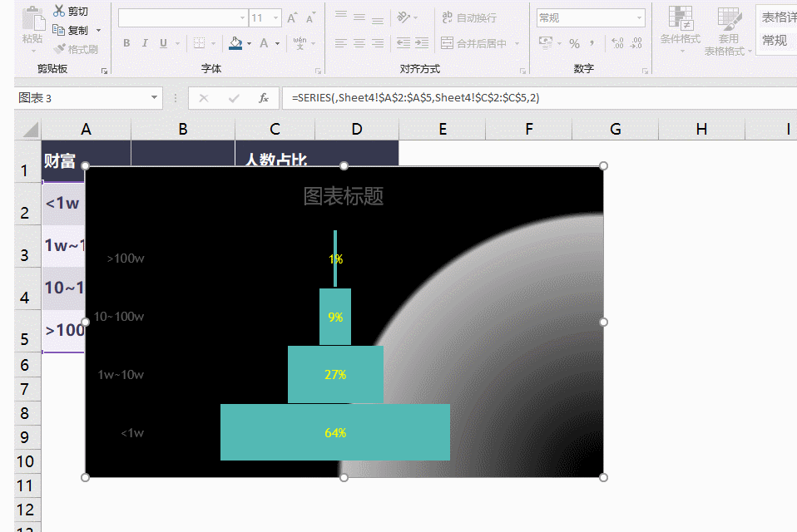This screenshot has height=532, width=797.
Task: Open Insert Function fx
Action: point(263,98)
